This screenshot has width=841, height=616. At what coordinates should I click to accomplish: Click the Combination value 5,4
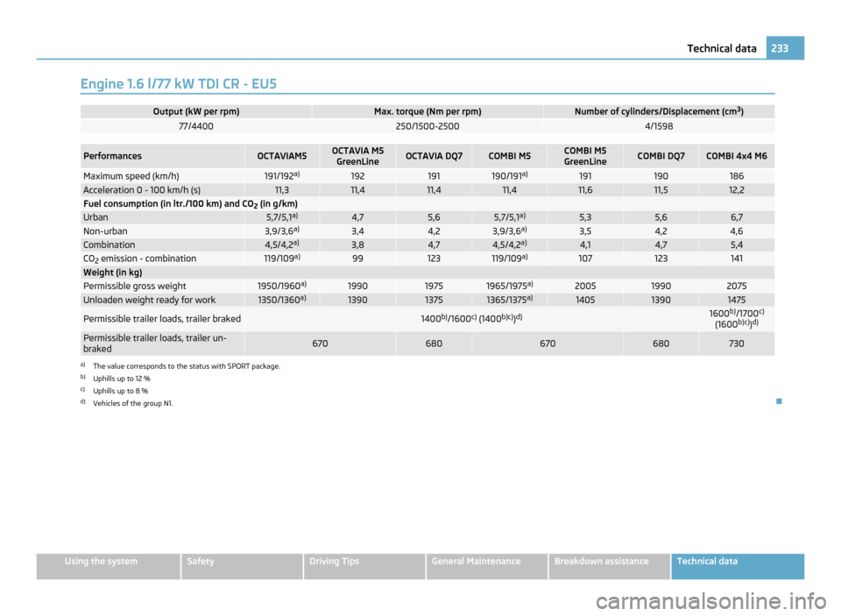point(737,244)
